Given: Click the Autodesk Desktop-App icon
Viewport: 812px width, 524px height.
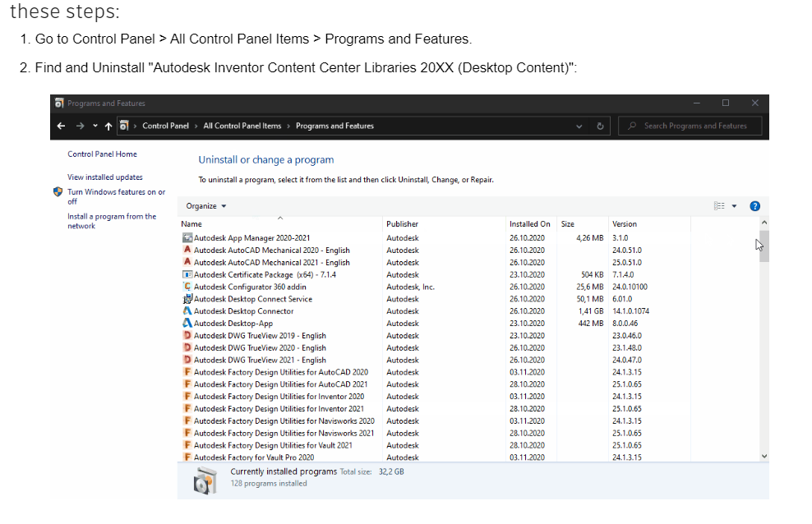Looking at the screenshot, I should 187,324.
